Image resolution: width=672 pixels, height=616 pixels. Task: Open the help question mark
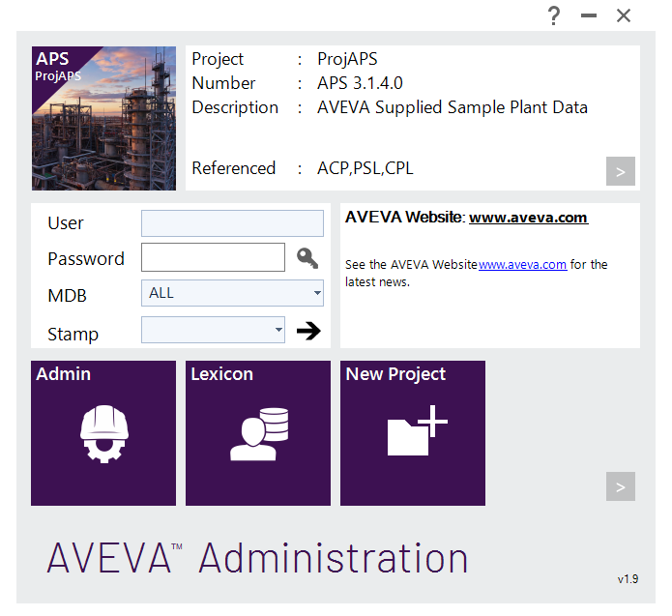coord(554,15)
